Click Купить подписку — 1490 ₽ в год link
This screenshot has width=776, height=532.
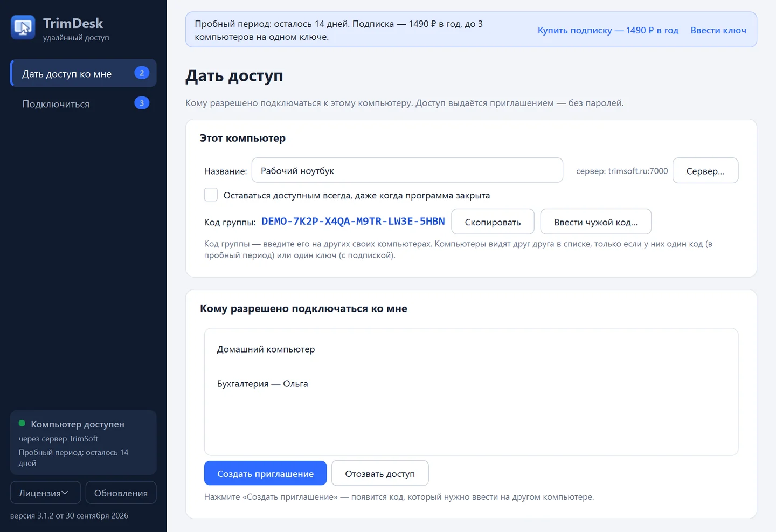point(608,30)
